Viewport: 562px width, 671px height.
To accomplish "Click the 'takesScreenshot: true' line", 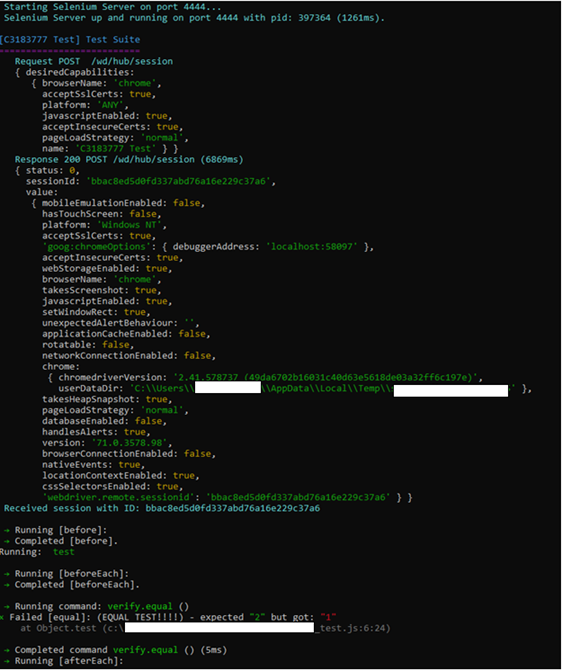I will [x=101, y=291].
